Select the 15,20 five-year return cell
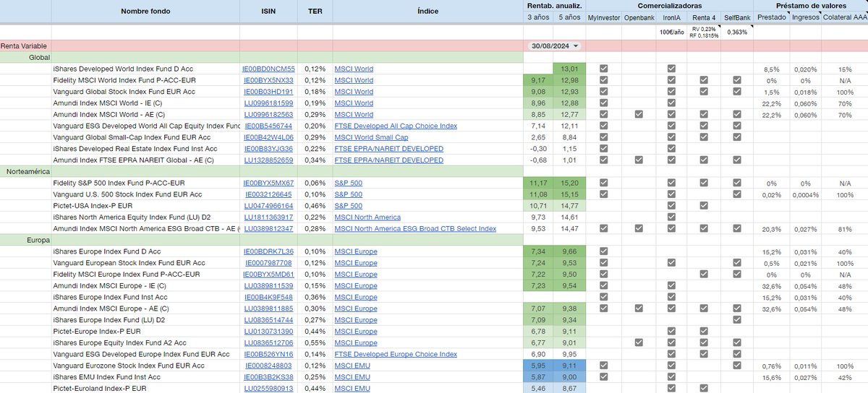This screenshot has height=393, width=868. tap(569, 183)
